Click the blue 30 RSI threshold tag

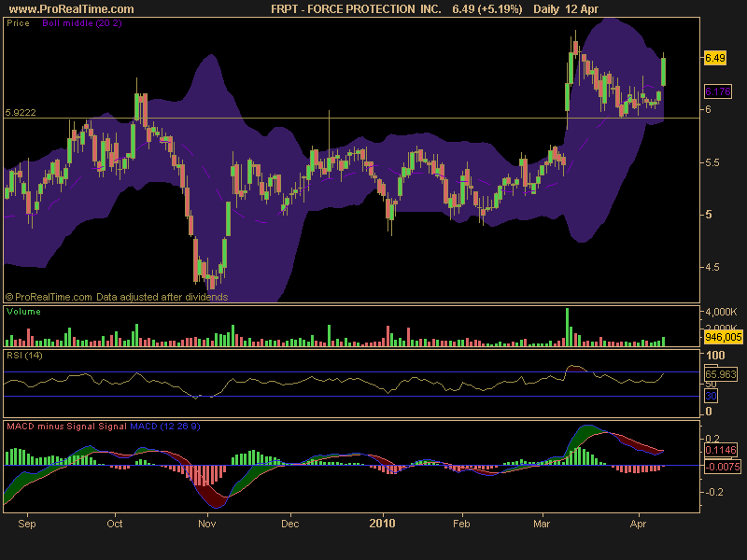coord(711,396)
